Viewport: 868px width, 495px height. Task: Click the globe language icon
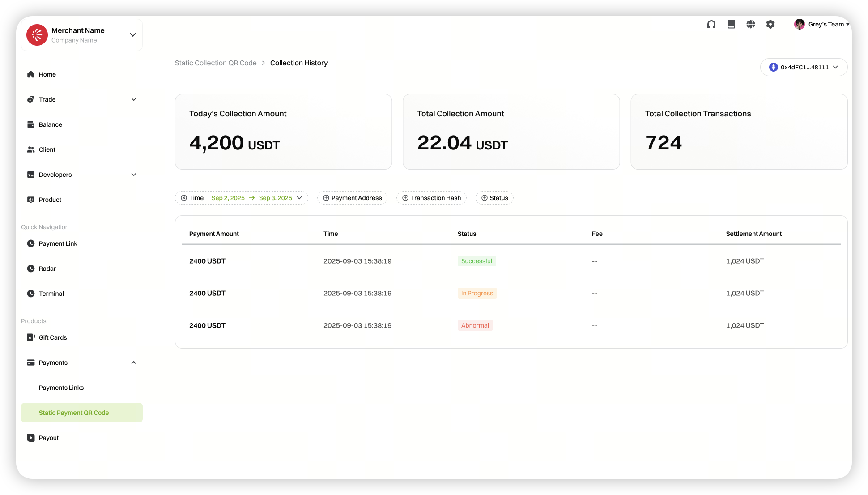(751, 25)
